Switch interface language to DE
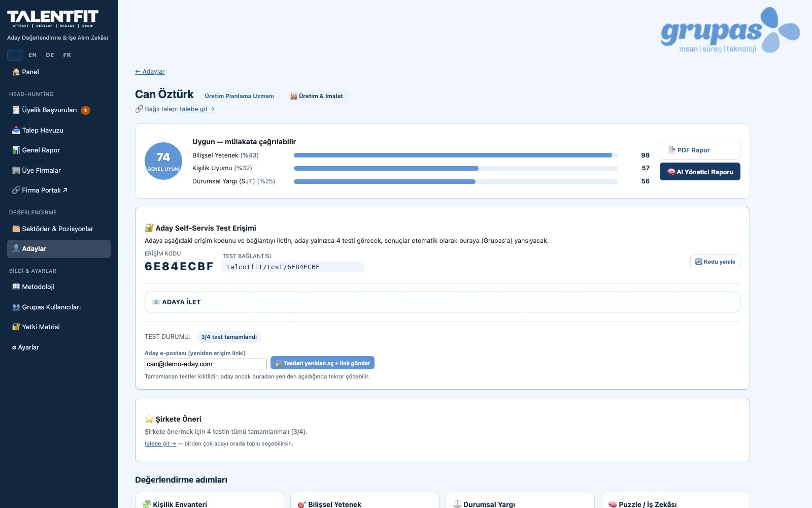This screenshot has width=812, height=508. pos(50,55)
